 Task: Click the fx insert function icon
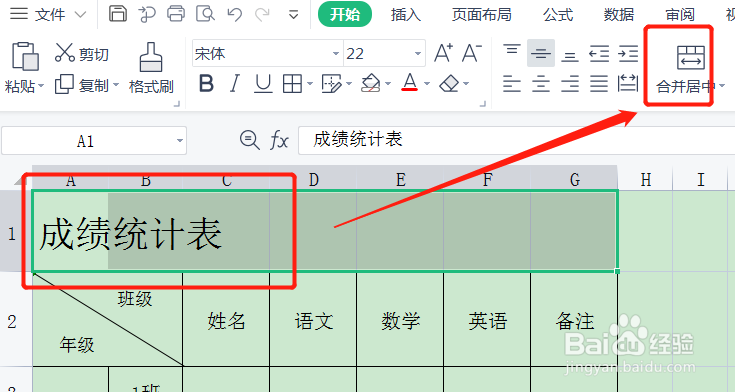coord(279,140)
